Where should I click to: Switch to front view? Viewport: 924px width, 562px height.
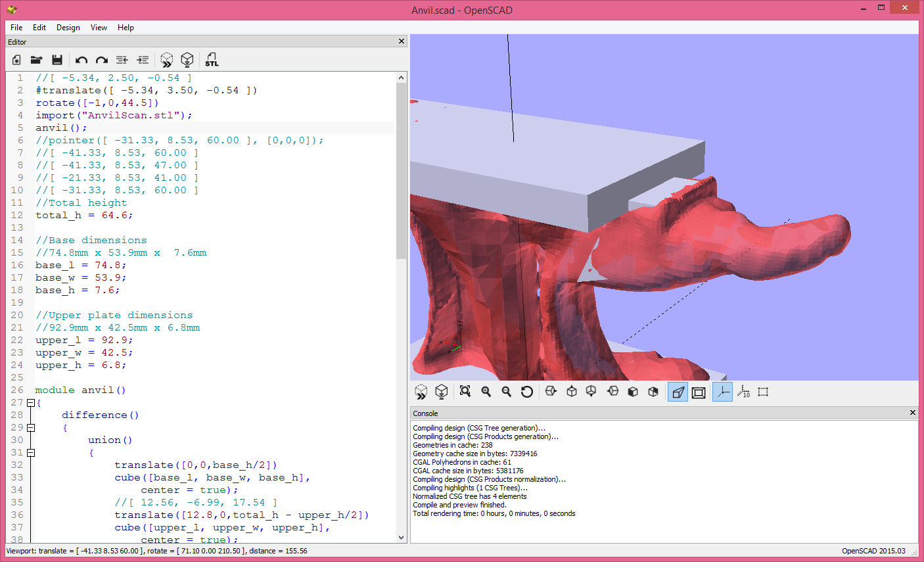pos(633,392)
